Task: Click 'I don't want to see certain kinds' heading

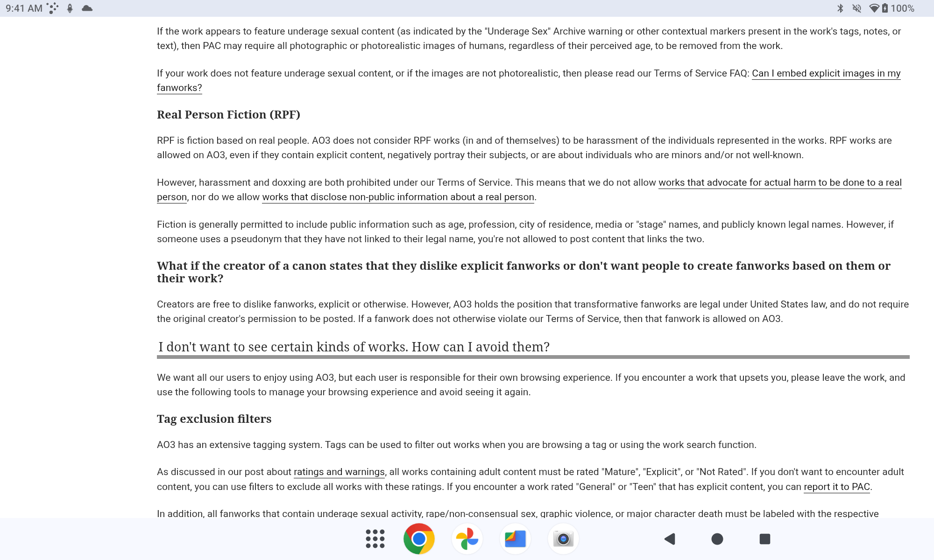Action: coord(354,347)
